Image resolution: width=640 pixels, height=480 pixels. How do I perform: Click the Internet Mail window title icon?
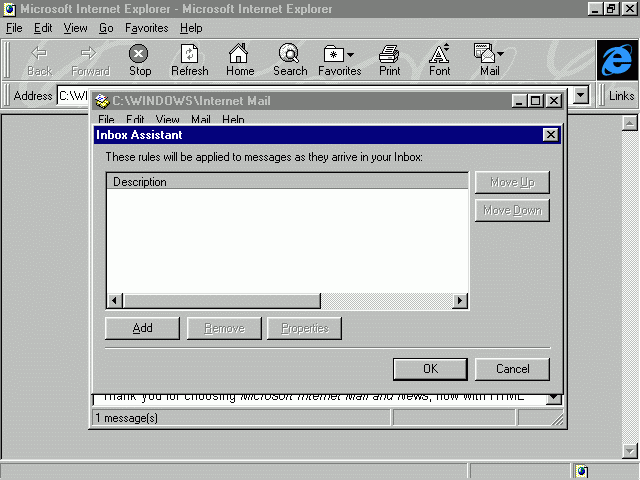point(102,101)
